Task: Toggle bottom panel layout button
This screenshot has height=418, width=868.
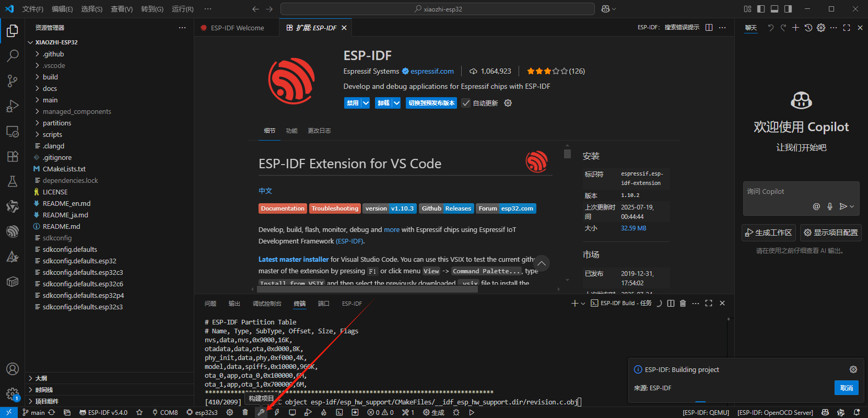Action: pos(775,9)
